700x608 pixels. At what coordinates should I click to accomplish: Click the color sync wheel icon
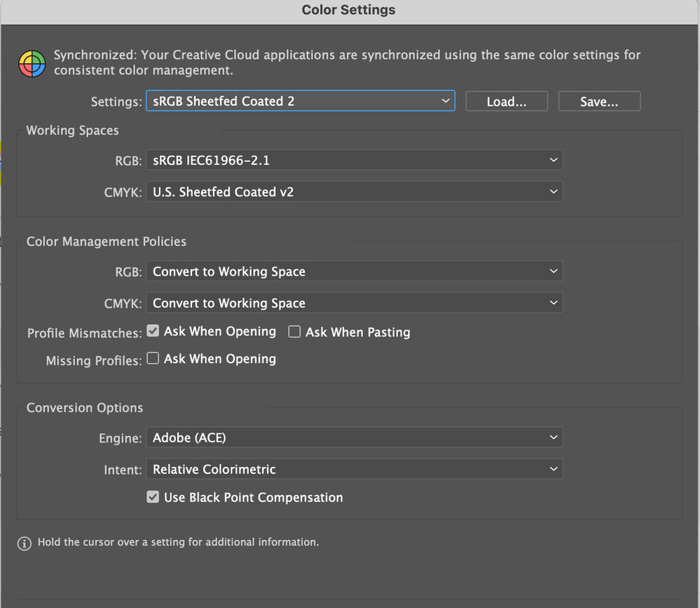(x=32, y=63)
